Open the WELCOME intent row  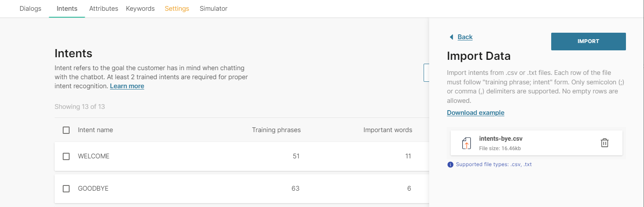coord(94,156)
